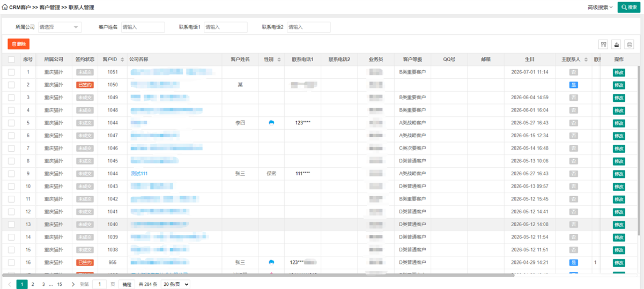This screenshot has height=289, width=644.
Task: Click the blue 是 badge in row 16
Action: point(574,263)
